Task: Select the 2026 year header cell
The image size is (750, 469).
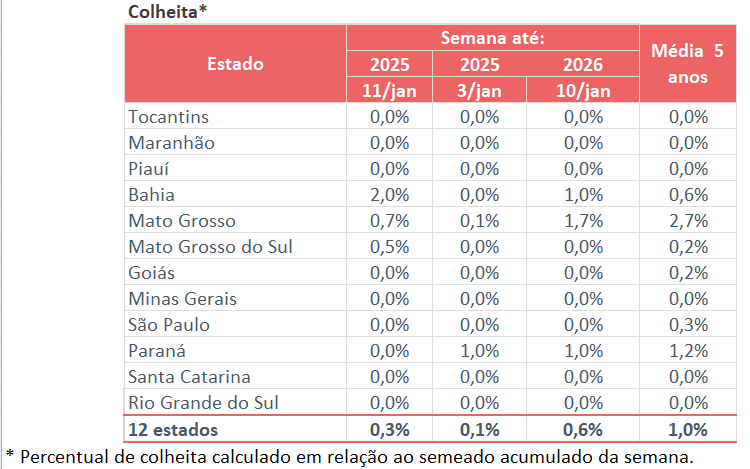Action: [582, 65]
